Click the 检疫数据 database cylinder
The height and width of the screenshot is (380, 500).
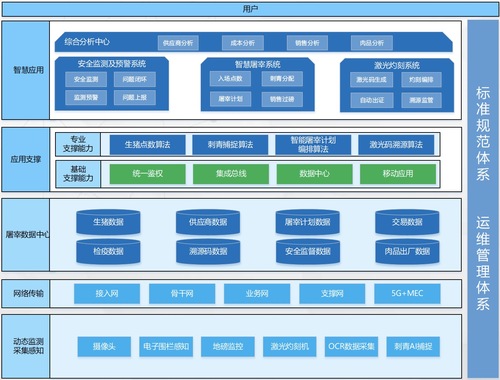pyautogui.click(x=108, y=251)
